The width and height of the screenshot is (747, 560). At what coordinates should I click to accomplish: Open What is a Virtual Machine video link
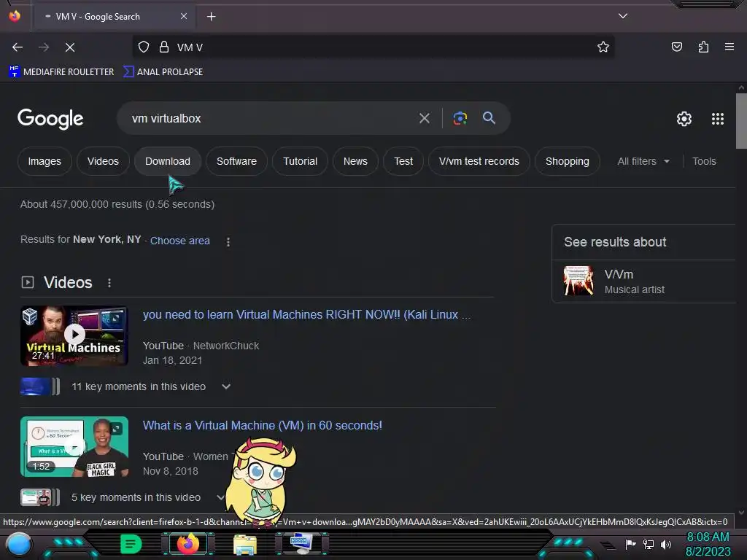point(262,425)
